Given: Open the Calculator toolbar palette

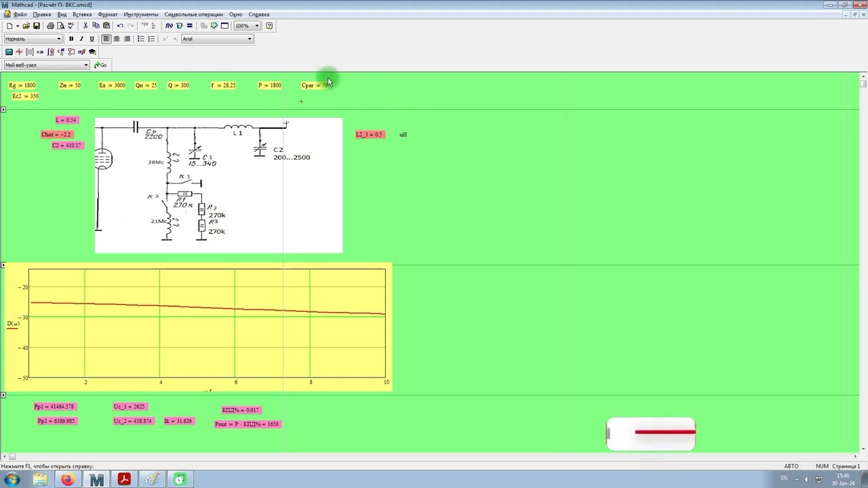Looking at the screenshot, I should pyautogui.click(x=9, y=52).
